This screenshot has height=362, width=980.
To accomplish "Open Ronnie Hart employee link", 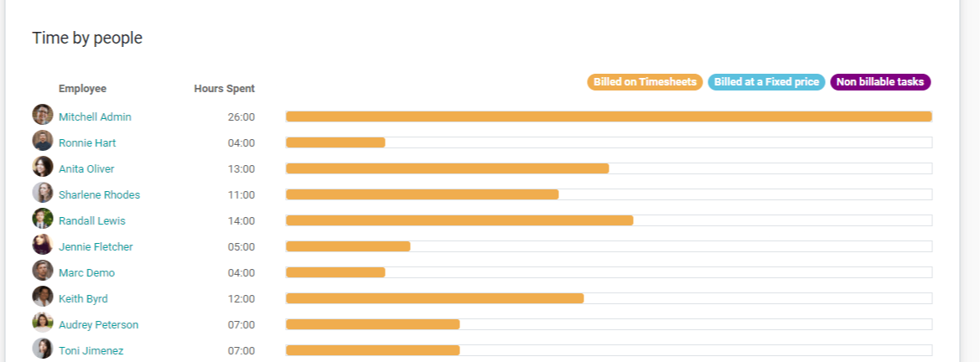I will click(87, 143).
